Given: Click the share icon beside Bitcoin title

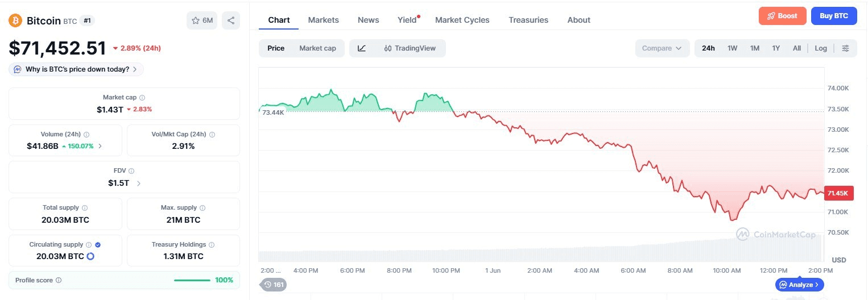Looking at the screenshot, I should click(x=231, y=20).
